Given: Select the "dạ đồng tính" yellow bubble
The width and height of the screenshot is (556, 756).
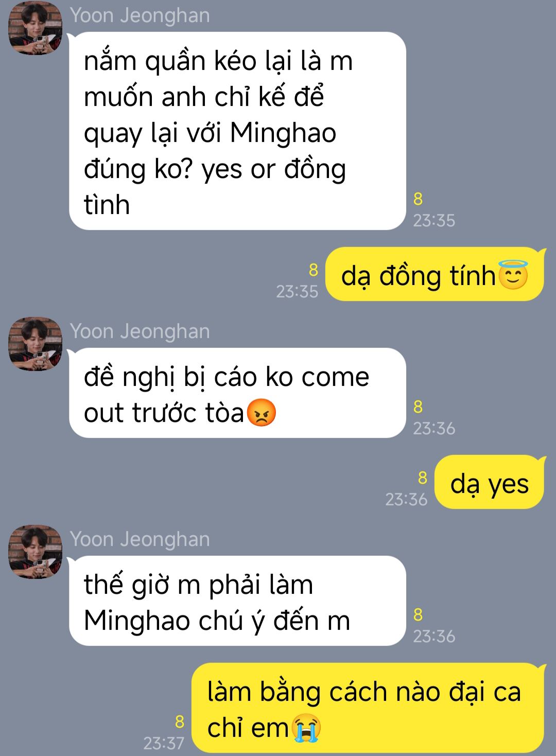Looking at the screenshot, I should point(435,274).
